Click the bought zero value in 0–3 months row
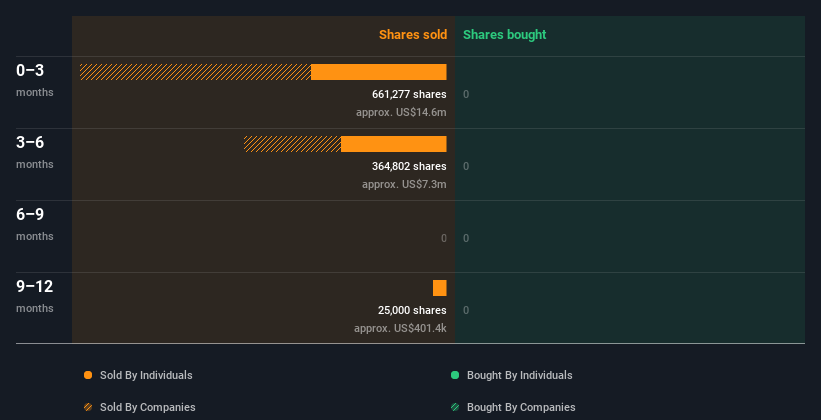The height and width of the screenshot is (420, 821). tap(466, 94)
